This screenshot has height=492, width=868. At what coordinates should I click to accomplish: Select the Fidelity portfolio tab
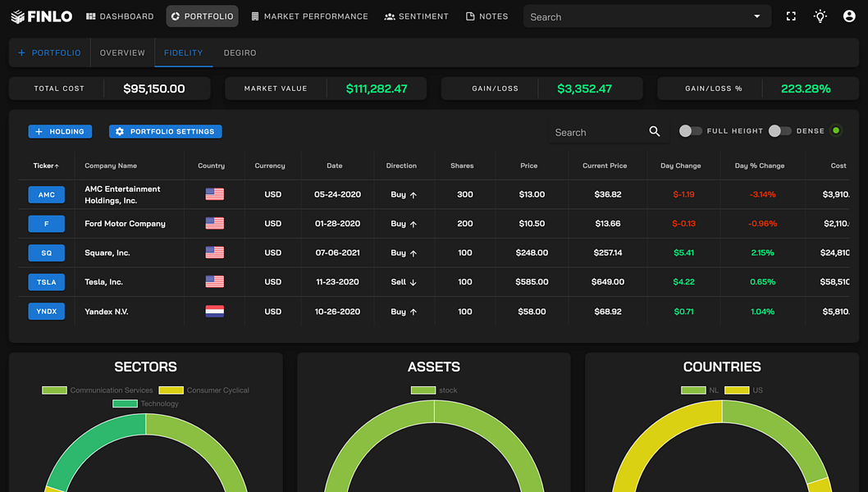[x=183, y=53]
